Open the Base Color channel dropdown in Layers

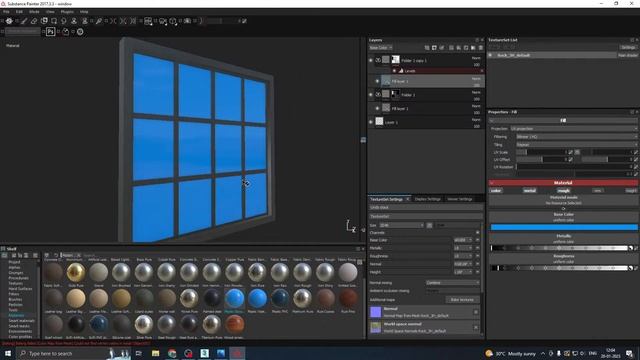point(380,48)
